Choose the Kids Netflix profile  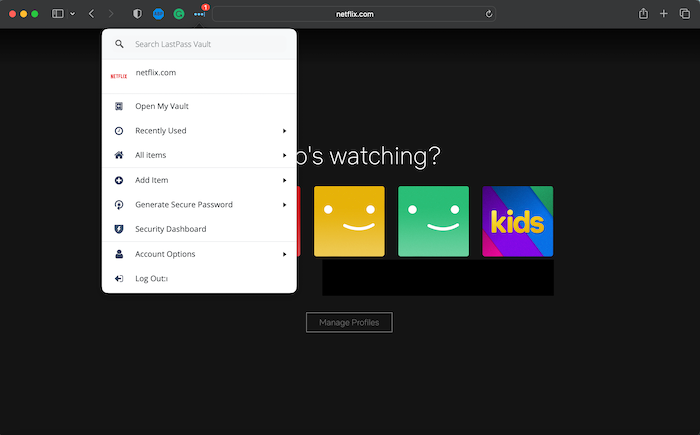517,221
